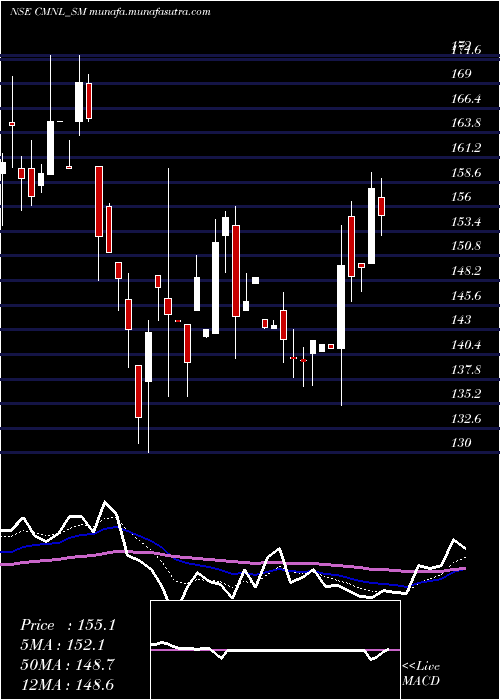Click the MACD inset chart panel
This screenshot has width=500, height=700.
[275, 650]
